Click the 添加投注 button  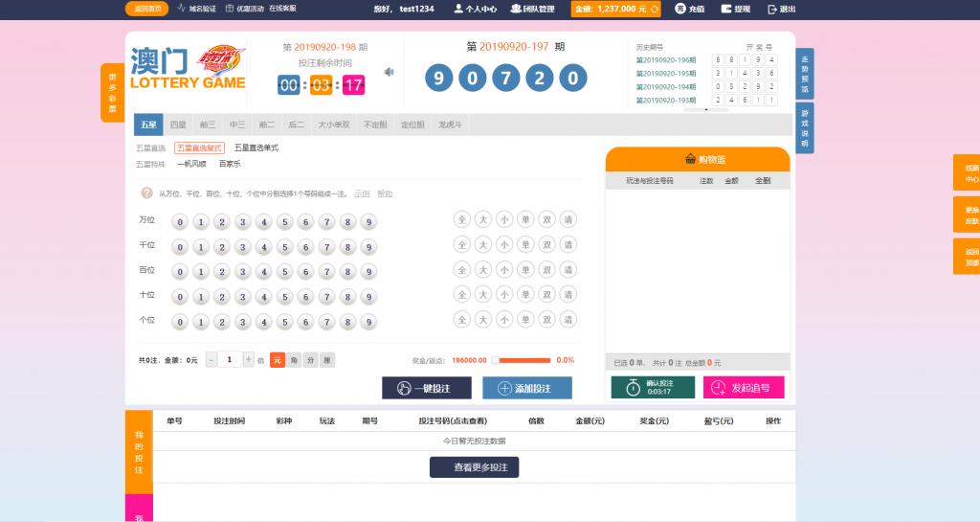527,388
